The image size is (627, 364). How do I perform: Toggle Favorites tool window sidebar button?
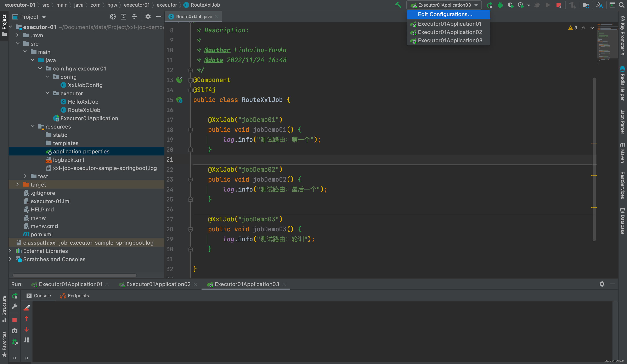click(x=4, y=344)
